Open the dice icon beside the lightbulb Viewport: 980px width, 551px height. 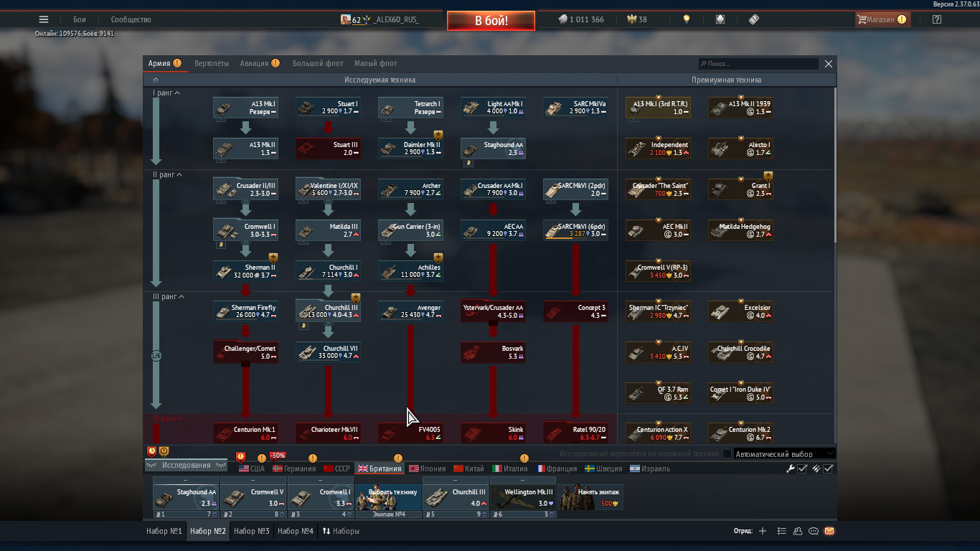[720, 19]
